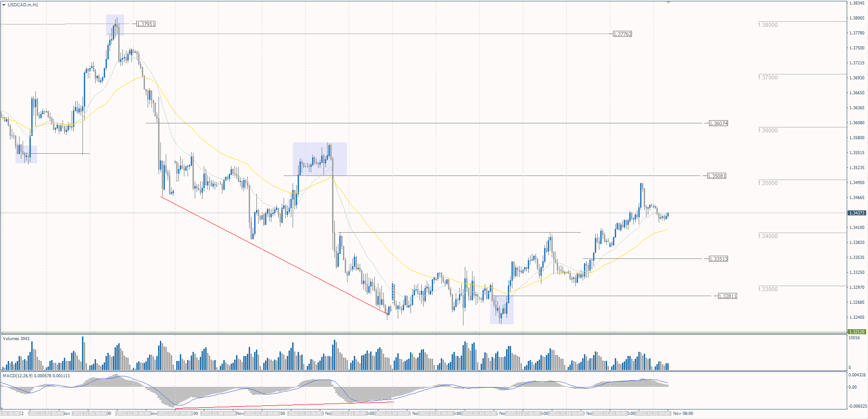Click the MACD(12,26,9) indicator label
Image resolution: width=868 pixels, height=419 pixels.
(x=36, y=376)
